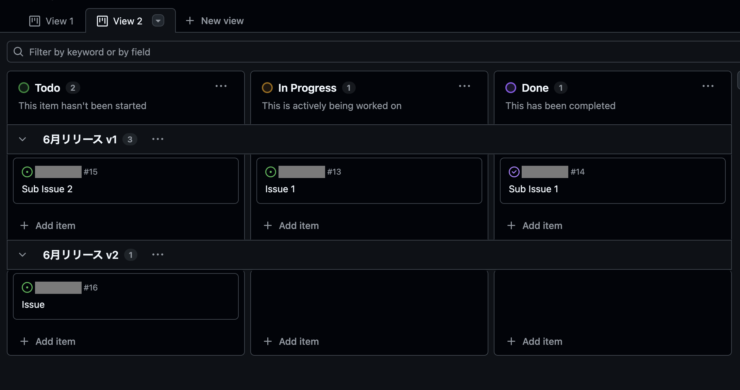Click the open issue icon on card #16
The height and width of the screenshot is (390, 740).
click(27, 288)
